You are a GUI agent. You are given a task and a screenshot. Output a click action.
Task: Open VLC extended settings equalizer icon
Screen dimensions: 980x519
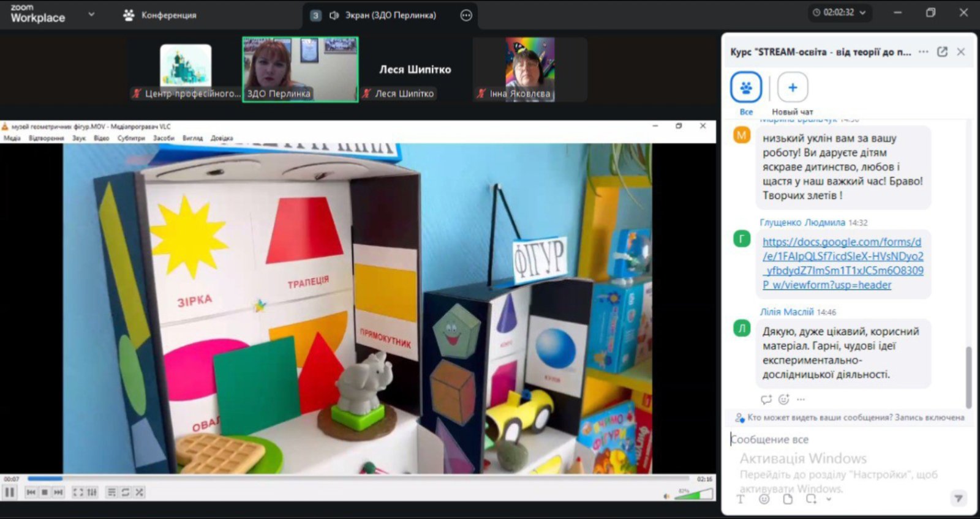coord(92,492)
